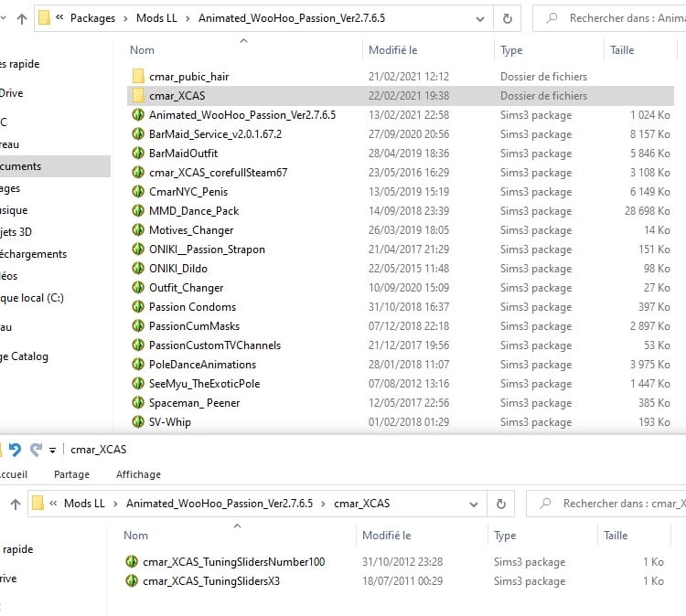Click the date 07/08/2012 13:16
The height and width of the screenshot is (616, 686).
click(x=409, y=384)
